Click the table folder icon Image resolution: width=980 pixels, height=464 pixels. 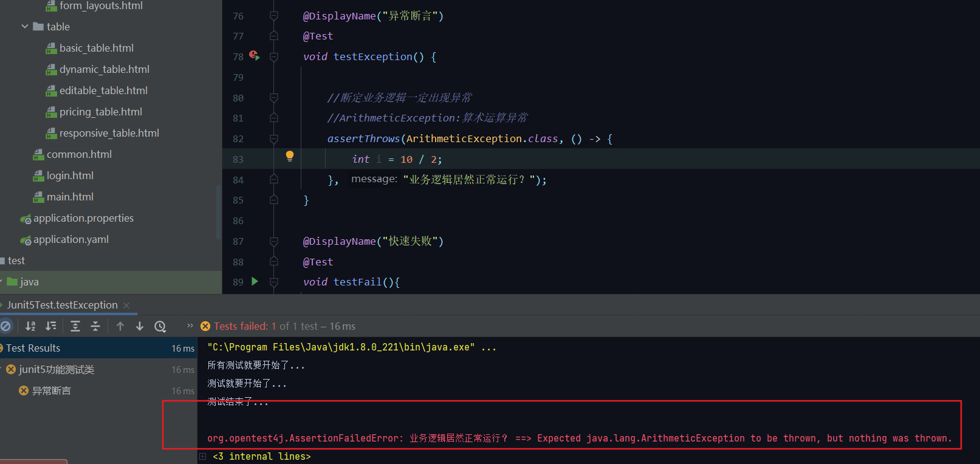(x=38, y=27)
